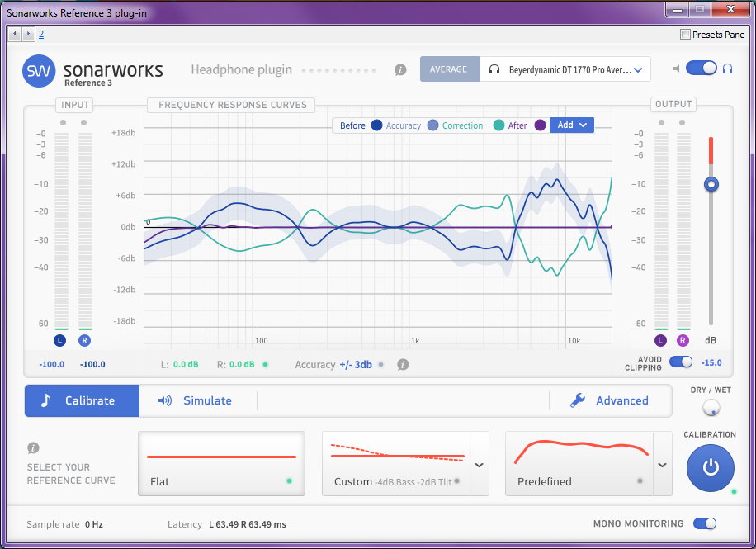This screenshot has width=756, height=549.
Task: Click the AVERAGE profile button
Action: pos(450,69)
